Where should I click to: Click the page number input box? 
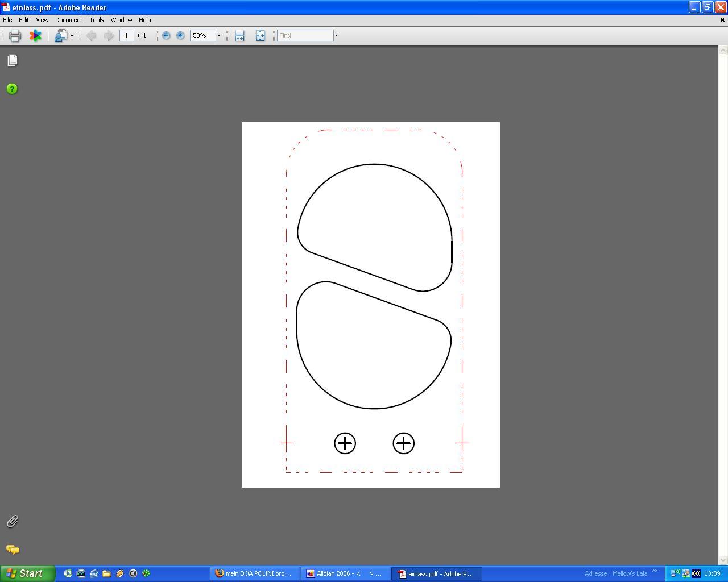click(x=126, y=36)
